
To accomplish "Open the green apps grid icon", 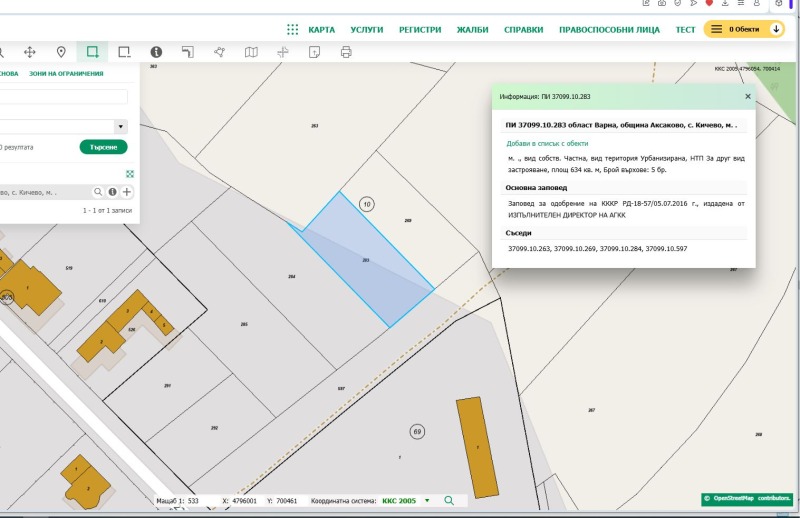I will point(292,30).
